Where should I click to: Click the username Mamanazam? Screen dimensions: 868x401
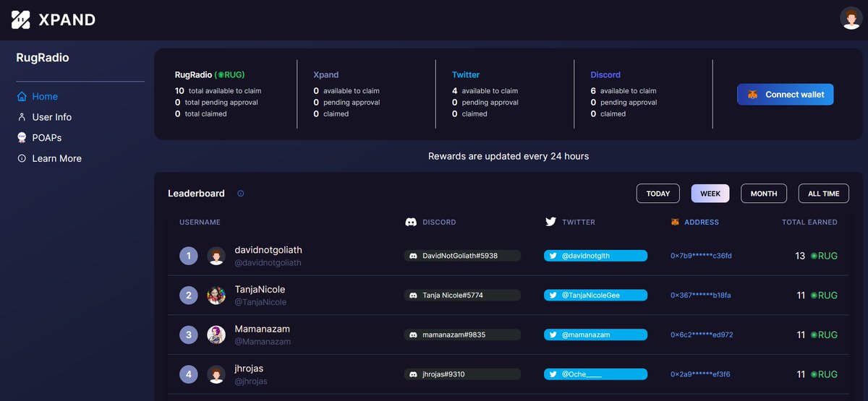click(263, 329)
